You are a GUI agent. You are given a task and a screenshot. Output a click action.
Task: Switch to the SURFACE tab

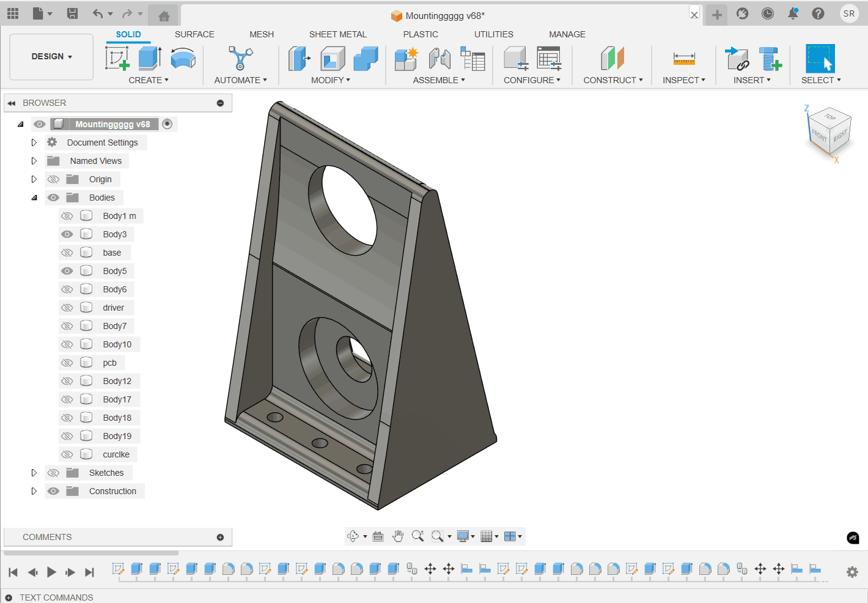coord(194,34)
